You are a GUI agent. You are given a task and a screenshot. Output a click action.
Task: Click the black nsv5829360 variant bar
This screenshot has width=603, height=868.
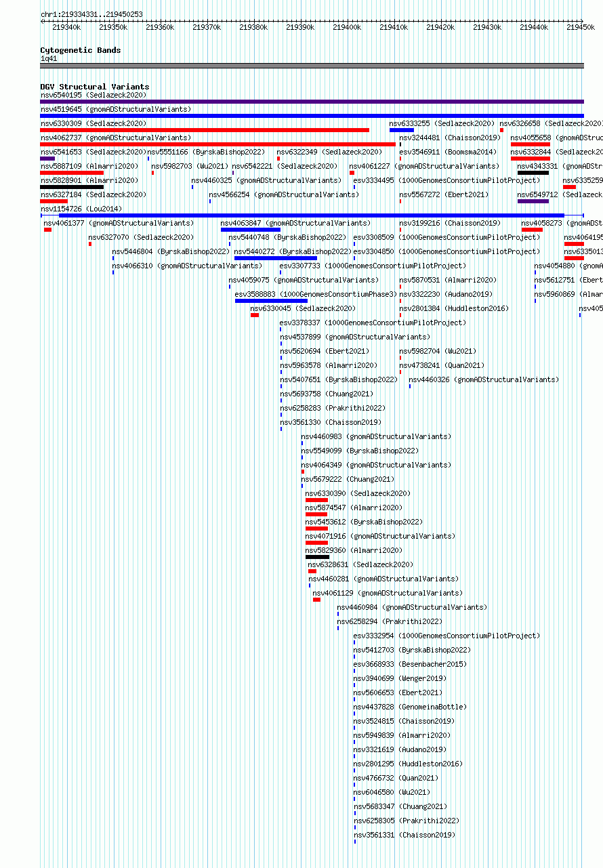point(317,557)
